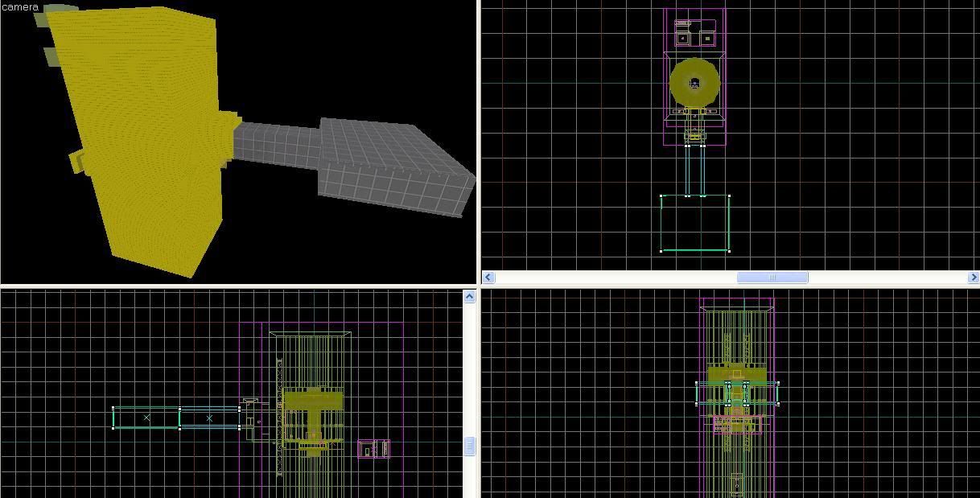Click the left X center marker of selection
This screenshot has width=980, height=498.
(x=146, y=418)
